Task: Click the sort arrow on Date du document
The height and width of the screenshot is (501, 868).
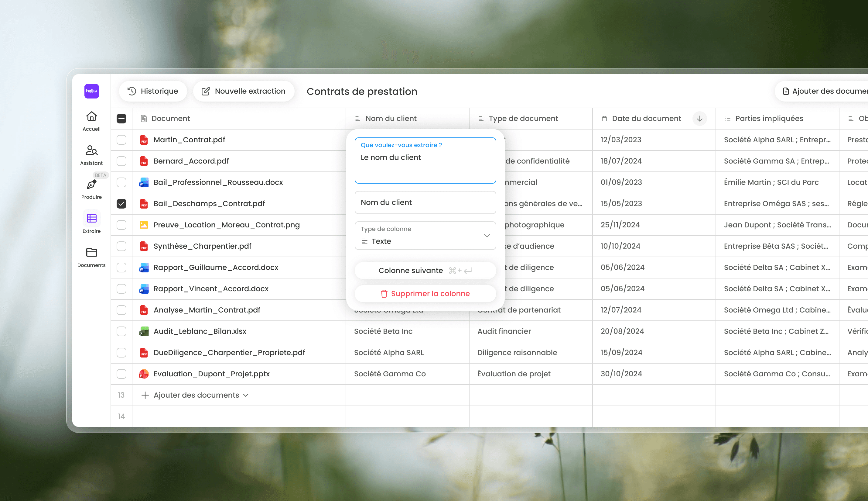Action: [x=699, y=118]
